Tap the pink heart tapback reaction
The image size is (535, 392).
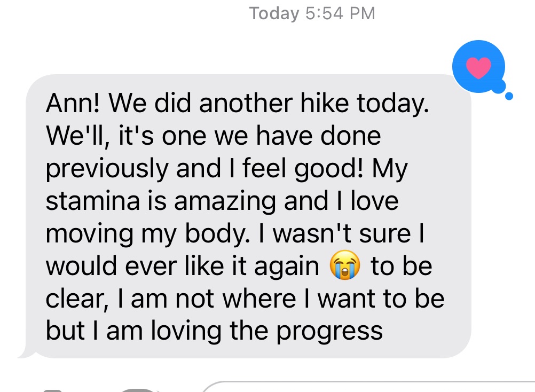pyautogui.click(x=478, y=67)
